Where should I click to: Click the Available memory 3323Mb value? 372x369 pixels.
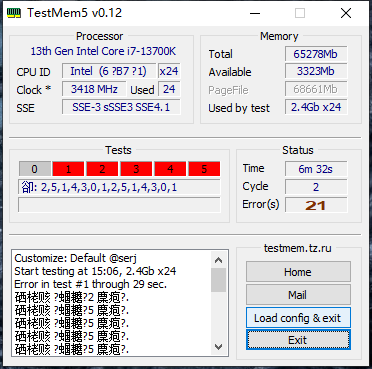click(316, 71)
